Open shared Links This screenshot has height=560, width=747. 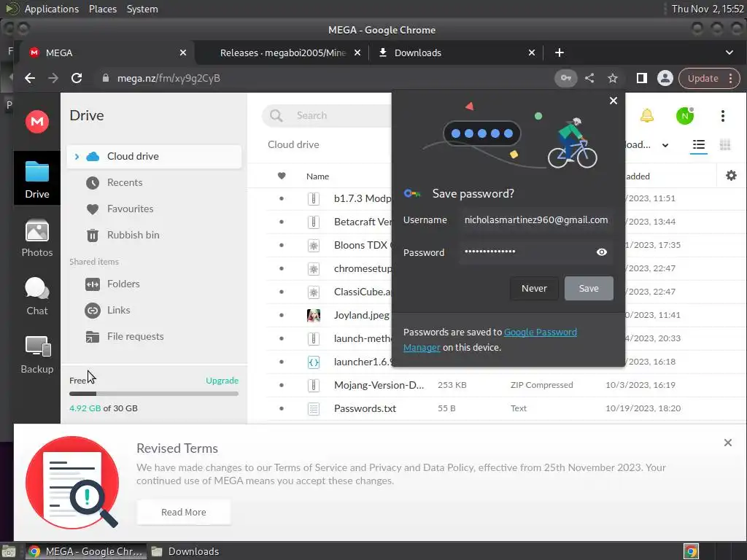click(x=118, y=310)
